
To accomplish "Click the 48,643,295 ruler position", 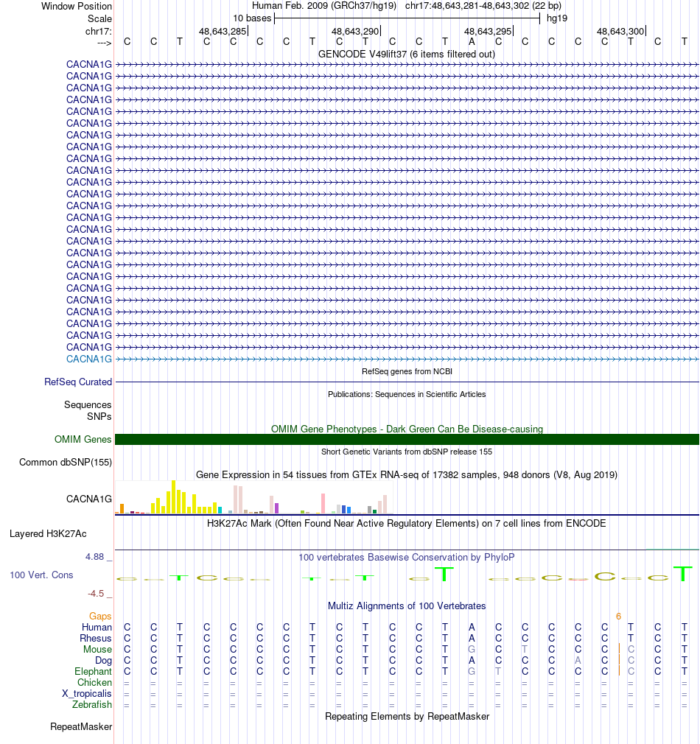I will (488, 32).
